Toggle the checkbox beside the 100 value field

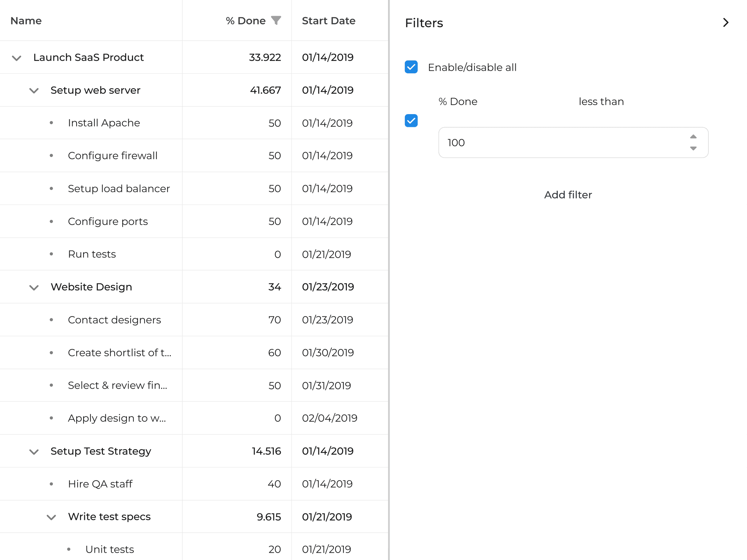click(411, 121)
